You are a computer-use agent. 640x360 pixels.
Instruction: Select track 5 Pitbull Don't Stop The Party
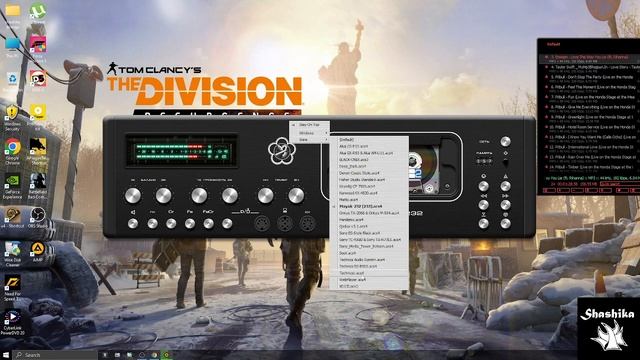(590, 78)
